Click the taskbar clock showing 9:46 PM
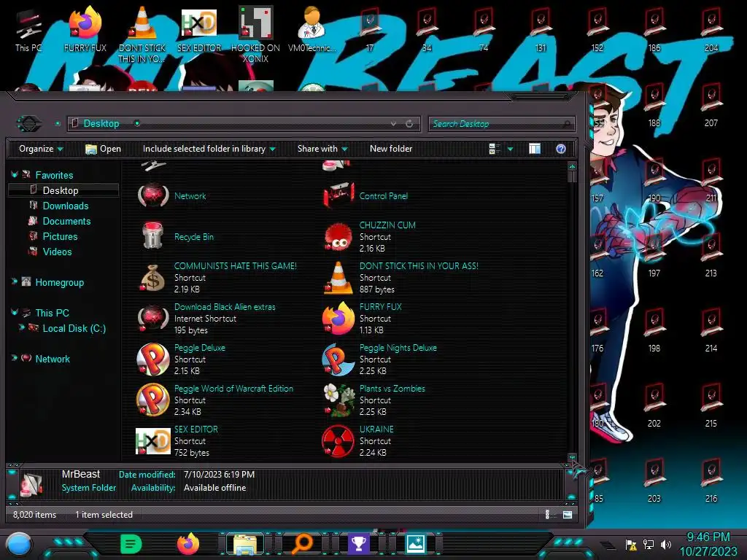Viewport: 747px width, 560px height. coord(708,544)
